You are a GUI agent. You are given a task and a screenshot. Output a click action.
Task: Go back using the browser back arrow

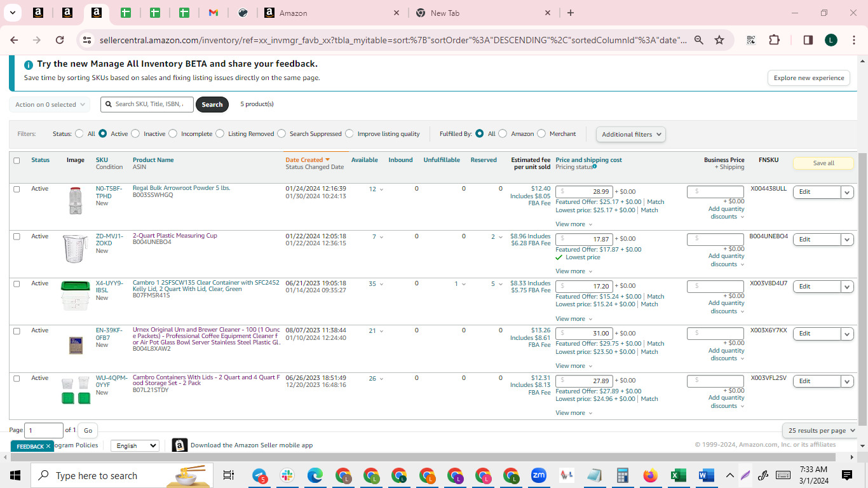[x=14, y=40]
